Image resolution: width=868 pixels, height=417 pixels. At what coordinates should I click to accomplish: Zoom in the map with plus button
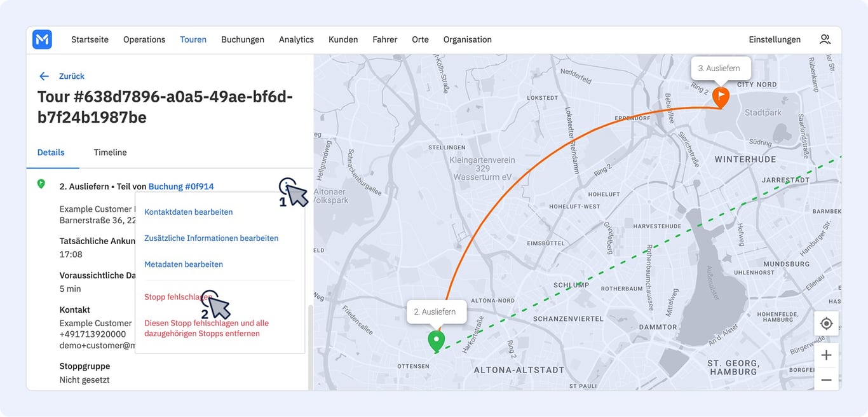tap(826, 355)
